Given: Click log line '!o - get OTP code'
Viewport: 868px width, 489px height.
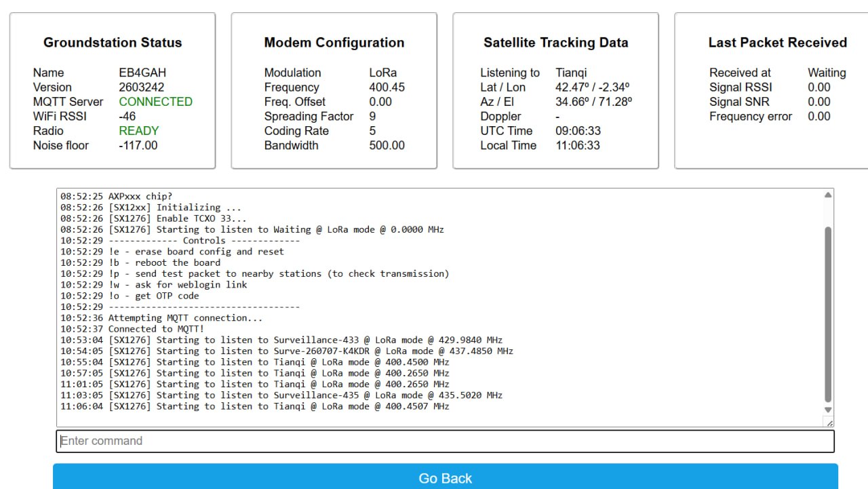Looking at the screenshot, I should (130, 296).
